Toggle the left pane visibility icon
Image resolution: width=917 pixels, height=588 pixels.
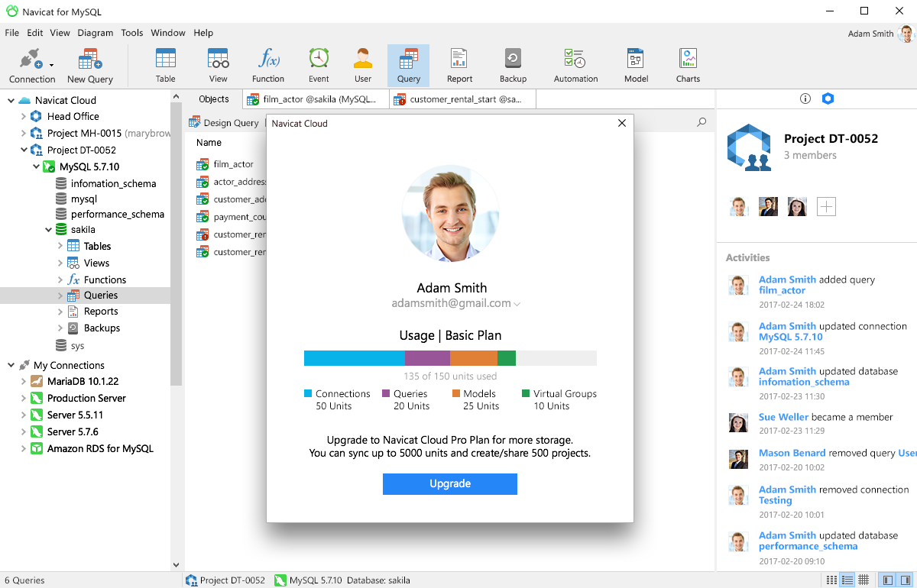click(x=886, y=580)
